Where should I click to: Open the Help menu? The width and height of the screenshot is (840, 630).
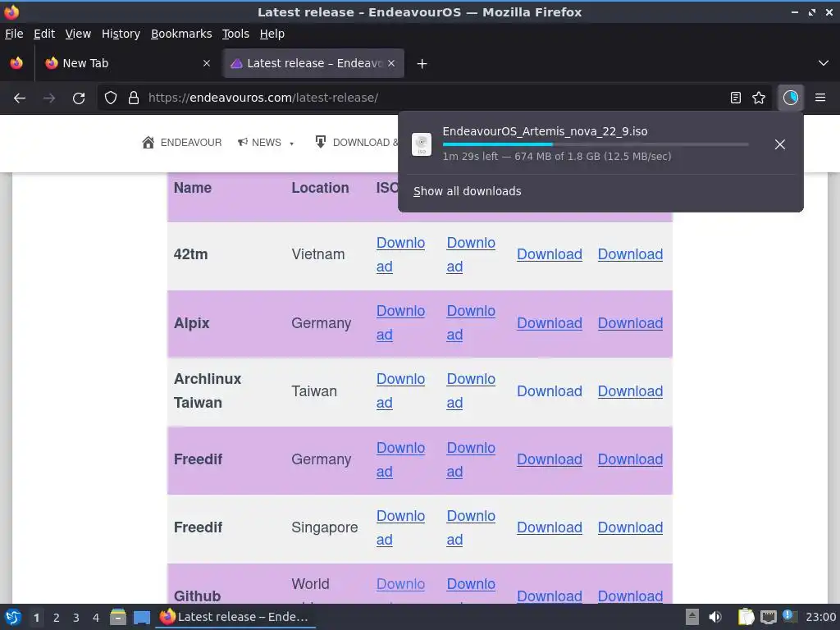pos(272,34)
